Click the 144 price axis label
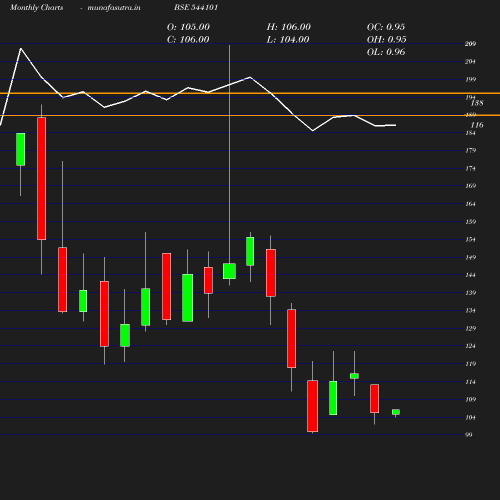 coord(470,275)
